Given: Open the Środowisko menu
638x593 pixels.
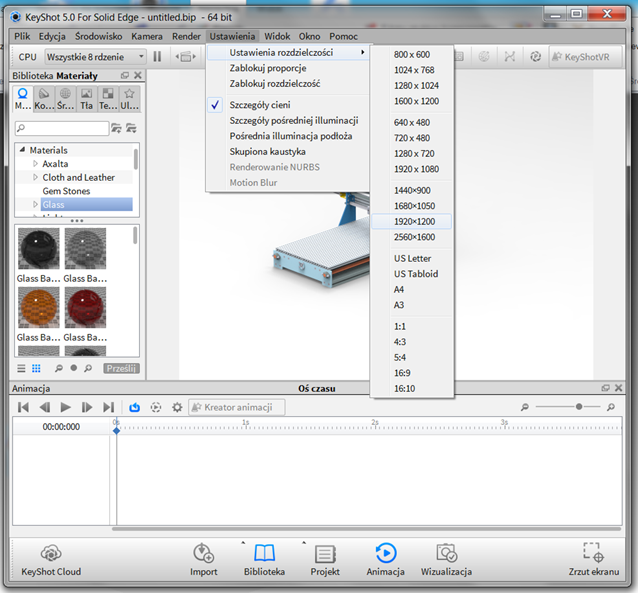Looking at the screenshot, I should 98,36.
